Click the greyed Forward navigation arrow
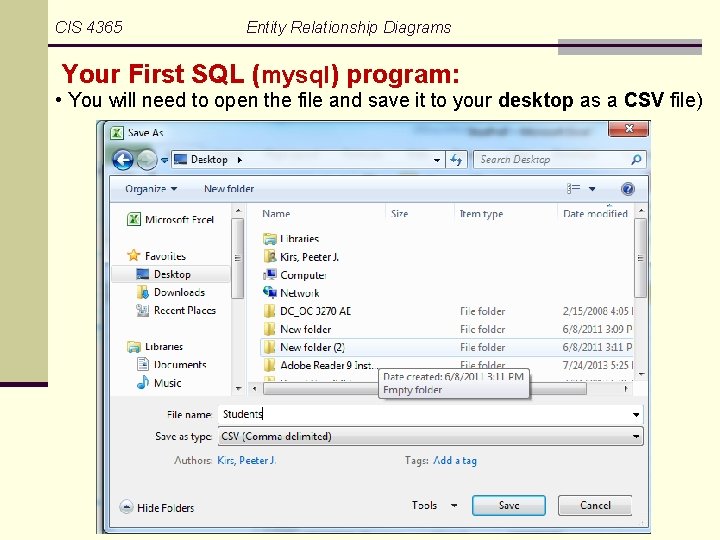Viewport: 720px width, 540px height. pos(146,160)
